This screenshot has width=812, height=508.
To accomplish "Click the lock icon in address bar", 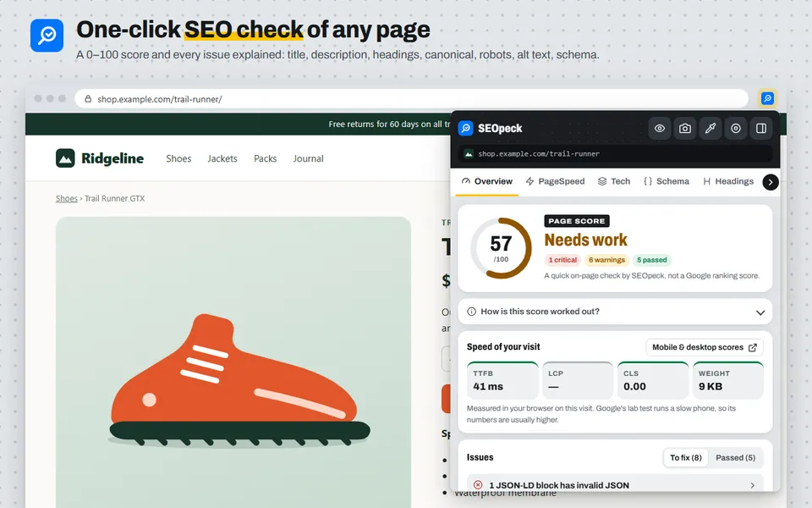I will pyautogui.click(x=88, y=98).
